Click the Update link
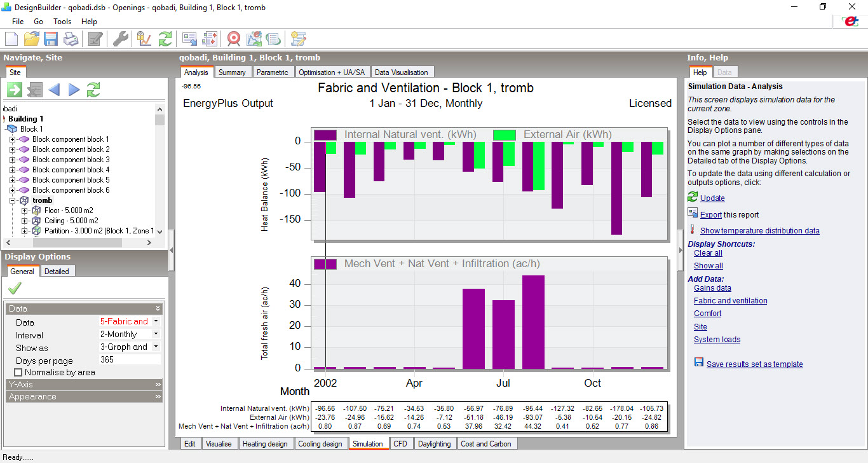Image resolution: width=868 pixels, height=463 pixels. tap(712, 198)
